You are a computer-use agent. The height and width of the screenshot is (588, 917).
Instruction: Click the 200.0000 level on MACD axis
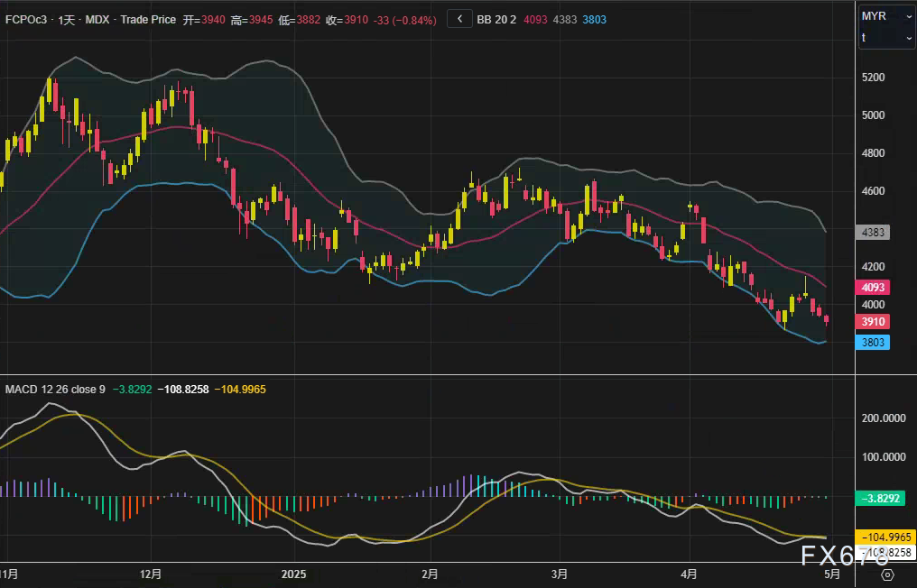pos(884,418)
